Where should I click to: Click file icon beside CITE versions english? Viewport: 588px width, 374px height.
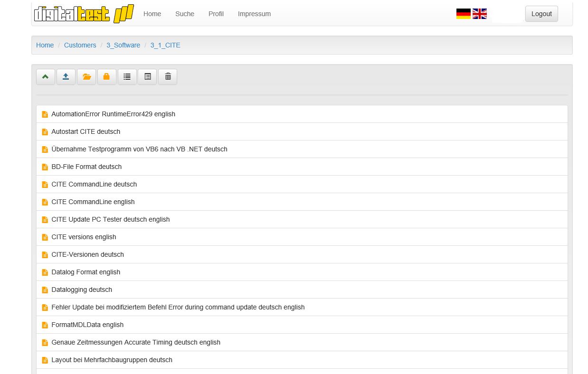[45, 237]
